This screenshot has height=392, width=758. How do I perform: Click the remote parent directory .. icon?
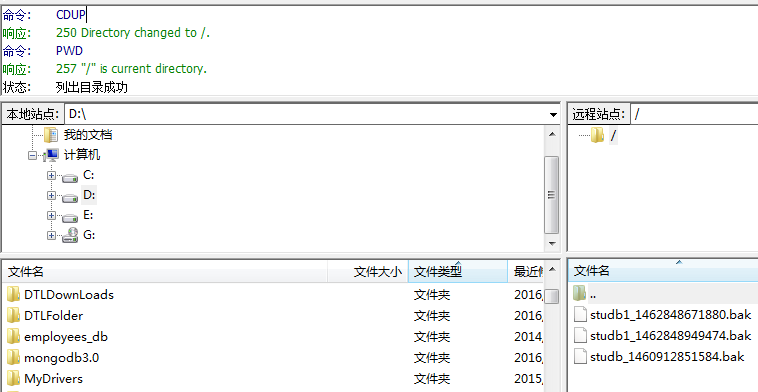580,293
